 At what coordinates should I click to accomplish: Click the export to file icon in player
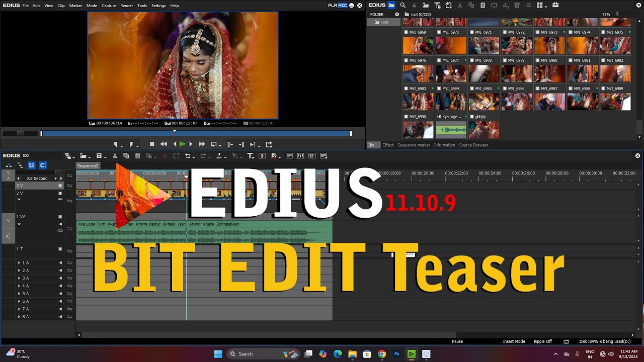click(269, 144)
